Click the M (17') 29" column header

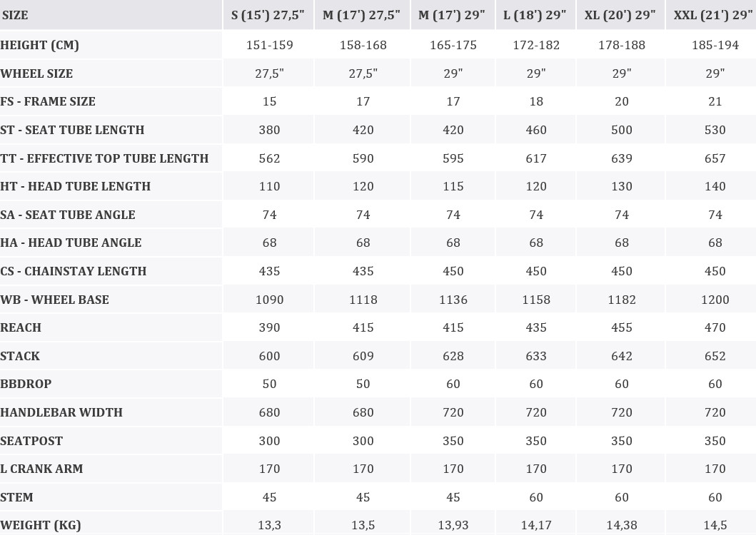pos(452,15)
